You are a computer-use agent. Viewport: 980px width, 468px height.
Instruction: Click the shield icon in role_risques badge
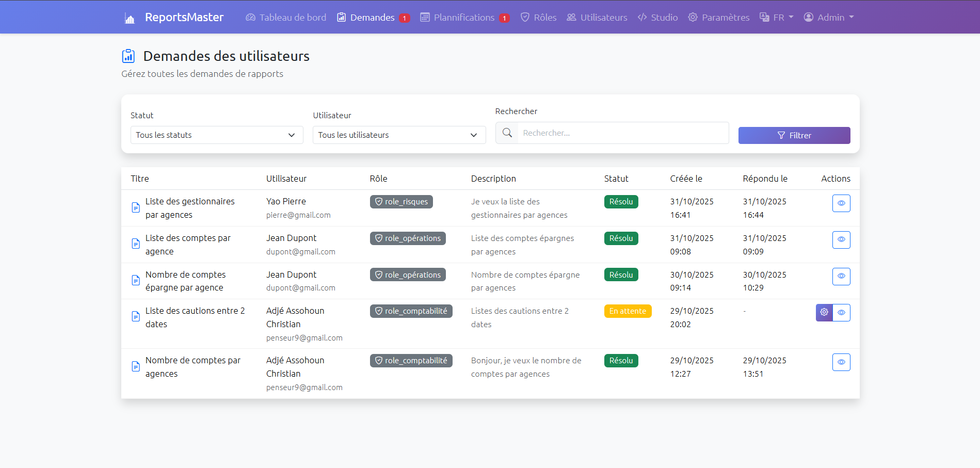[379, 202]
